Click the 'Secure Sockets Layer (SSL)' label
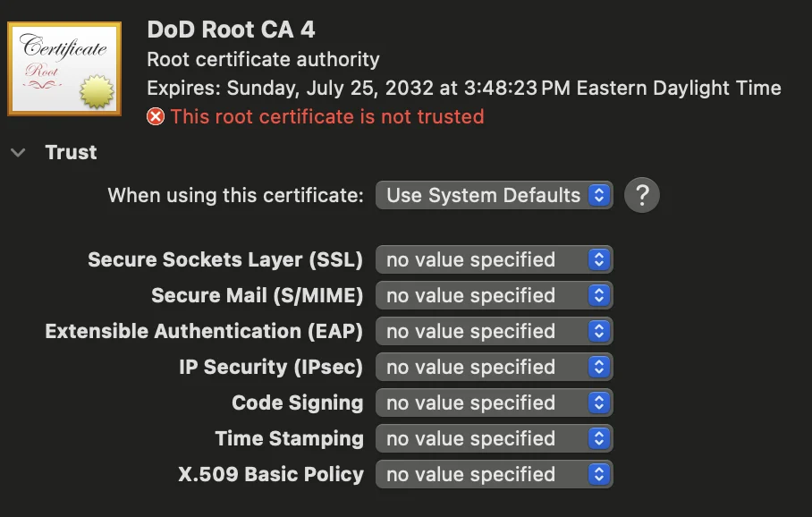The image size is (812, 517). [x=225, y=259]
